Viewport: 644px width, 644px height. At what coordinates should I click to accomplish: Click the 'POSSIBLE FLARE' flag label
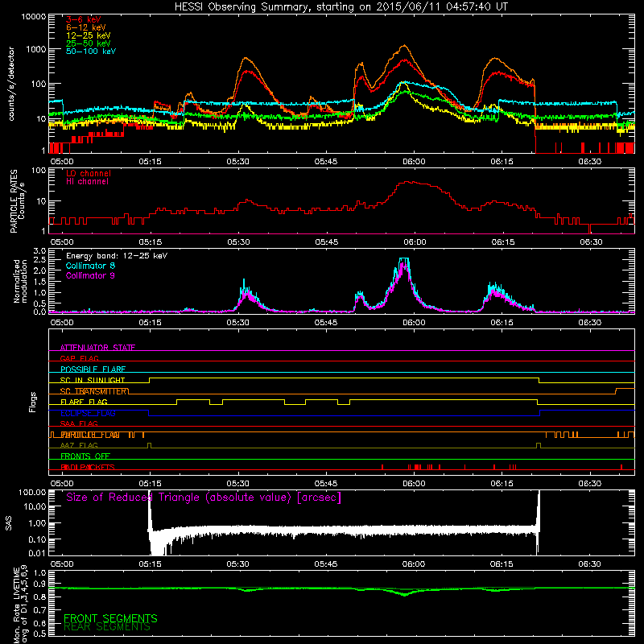(93, 369)
